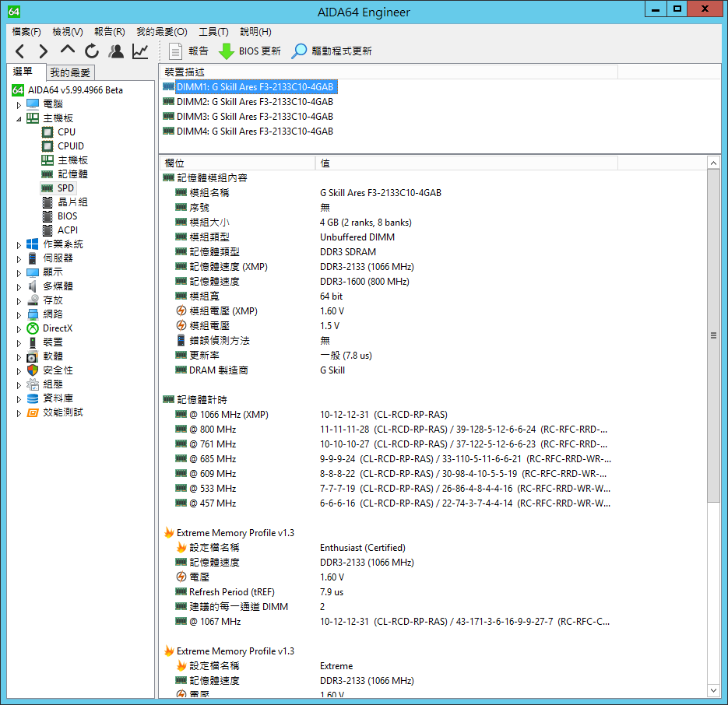Open the 說明(H) menu
This screenshot has height=705, width=728.
pyautogui.click(x=256, y=32)
